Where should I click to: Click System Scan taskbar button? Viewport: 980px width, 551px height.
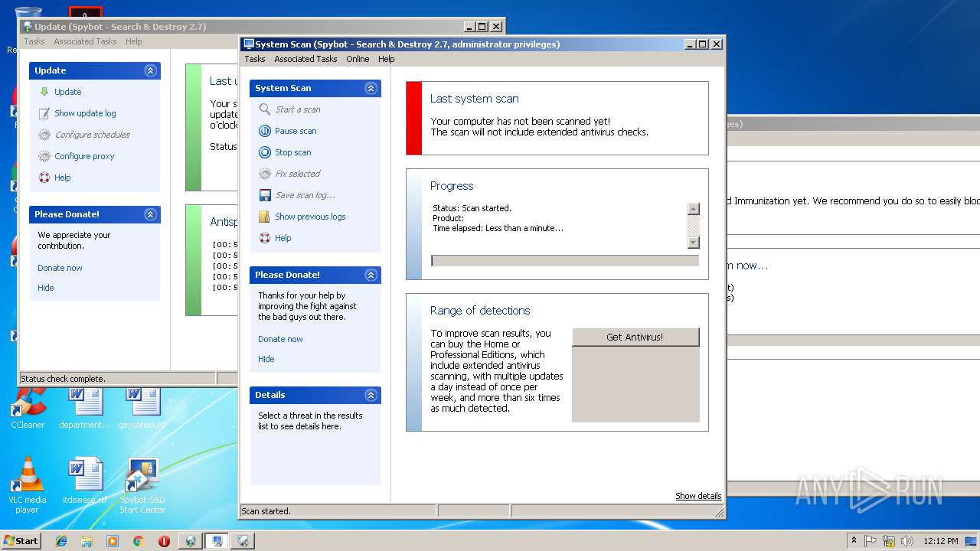(217, 541)
